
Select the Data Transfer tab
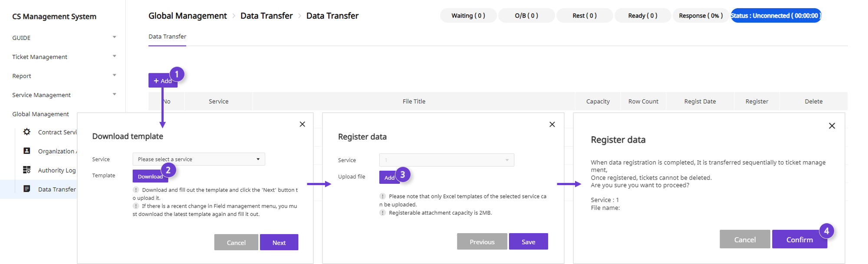click(x=167, y=36)
